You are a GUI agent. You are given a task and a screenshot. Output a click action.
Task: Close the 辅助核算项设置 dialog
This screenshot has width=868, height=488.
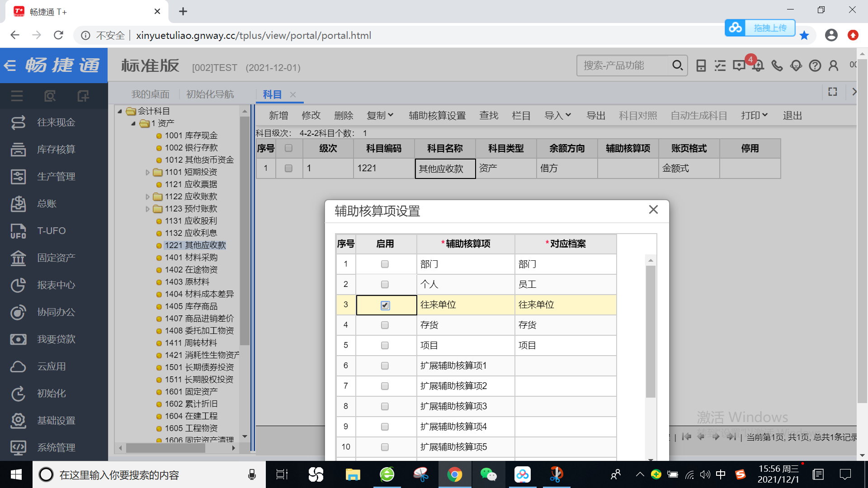click(x=653, y=210)
